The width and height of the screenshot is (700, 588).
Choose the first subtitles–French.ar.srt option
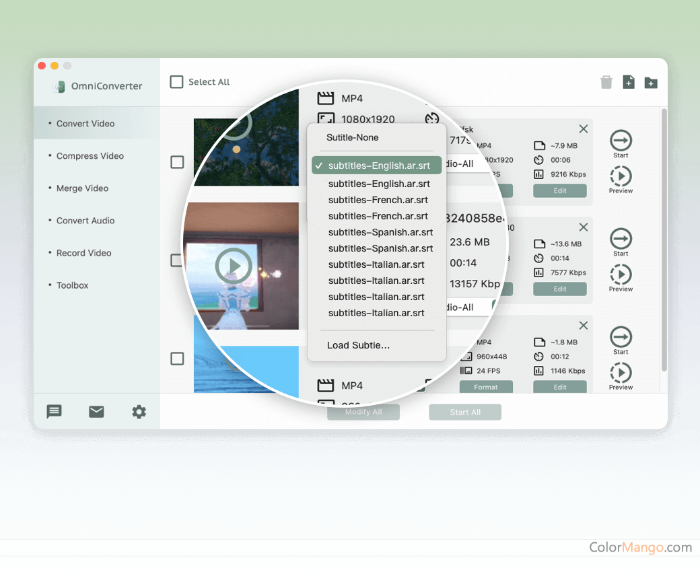tap(378, 200)
